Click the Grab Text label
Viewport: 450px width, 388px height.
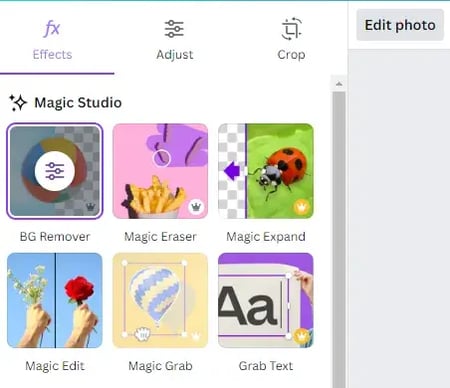point(266,366)
